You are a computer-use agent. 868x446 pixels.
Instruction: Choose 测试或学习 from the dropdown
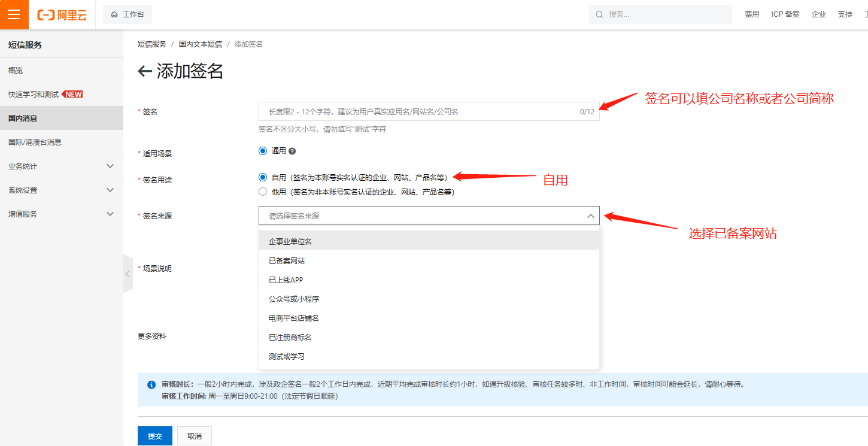tap(429, 356)
